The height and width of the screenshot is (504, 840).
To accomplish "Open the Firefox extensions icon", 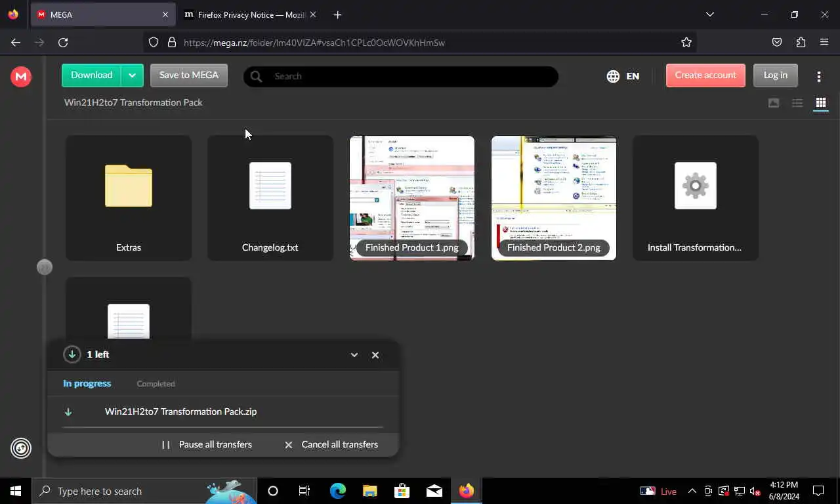I will [x=801, y=43].
